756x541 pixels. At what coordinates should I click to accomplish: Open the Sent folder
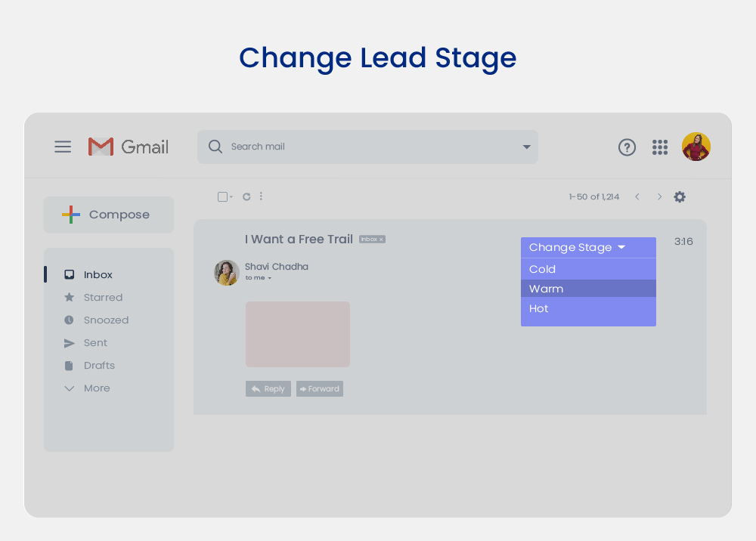click(95, 343)
